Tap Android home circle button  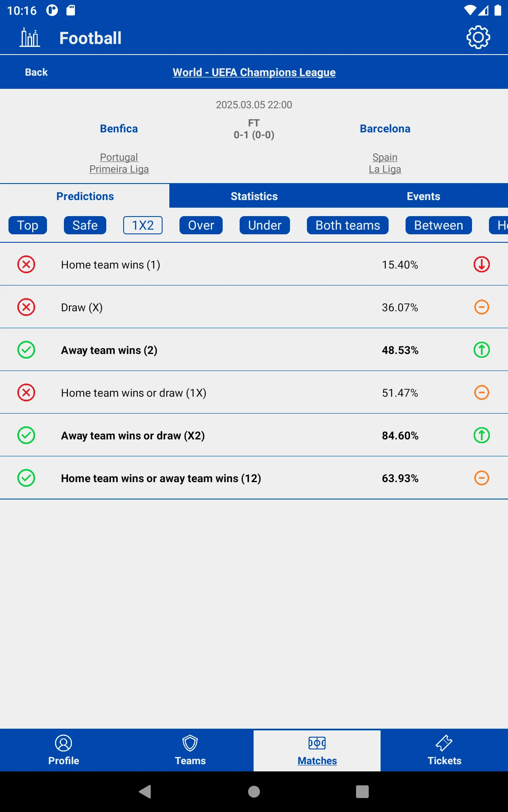point(254,791)
